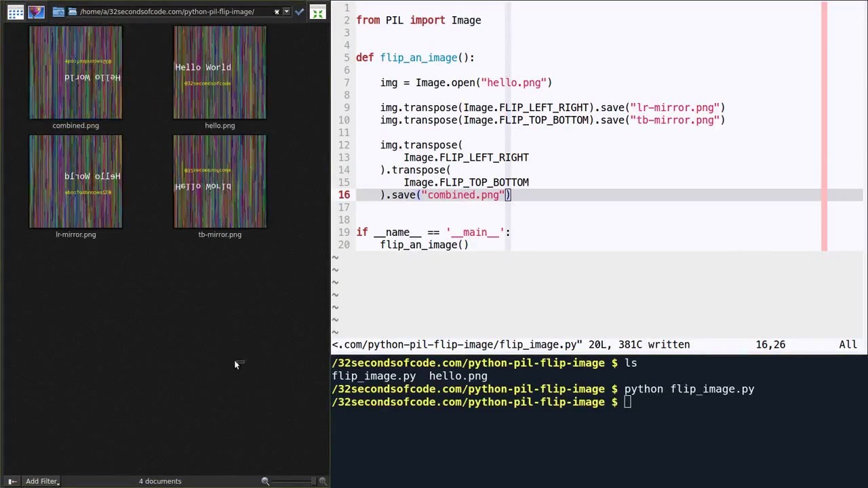Click the hello.png file name label
Viewport: 868px width, 488px height.
click(220, 125)
